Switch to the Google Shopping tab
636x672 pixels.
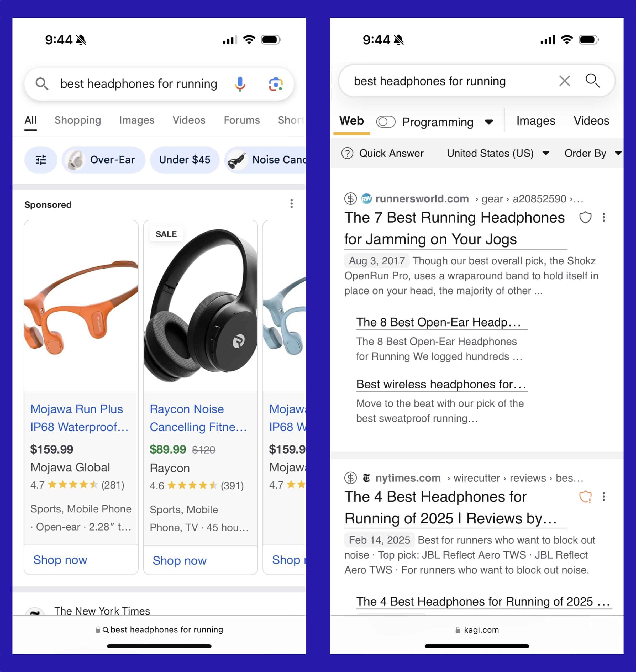(78, 120)
